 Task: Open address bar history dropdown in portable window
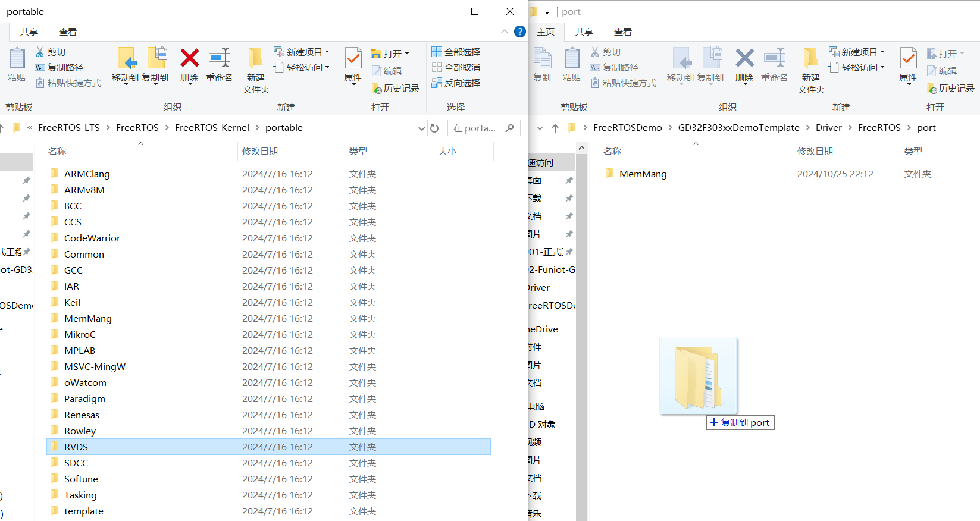tap(422, 128)
